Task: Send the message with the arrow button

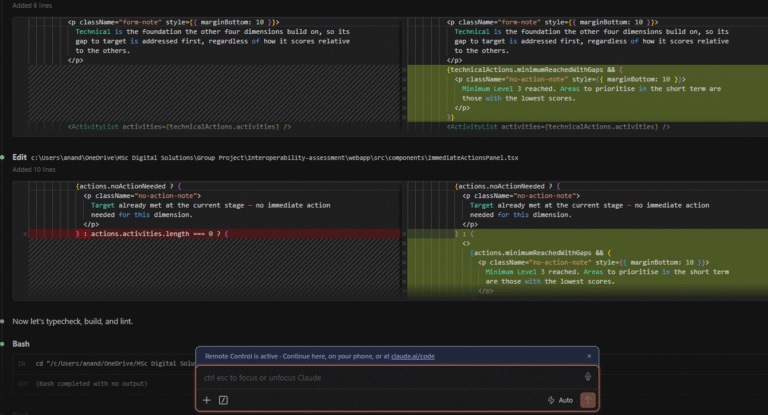Action: point(588,400)
